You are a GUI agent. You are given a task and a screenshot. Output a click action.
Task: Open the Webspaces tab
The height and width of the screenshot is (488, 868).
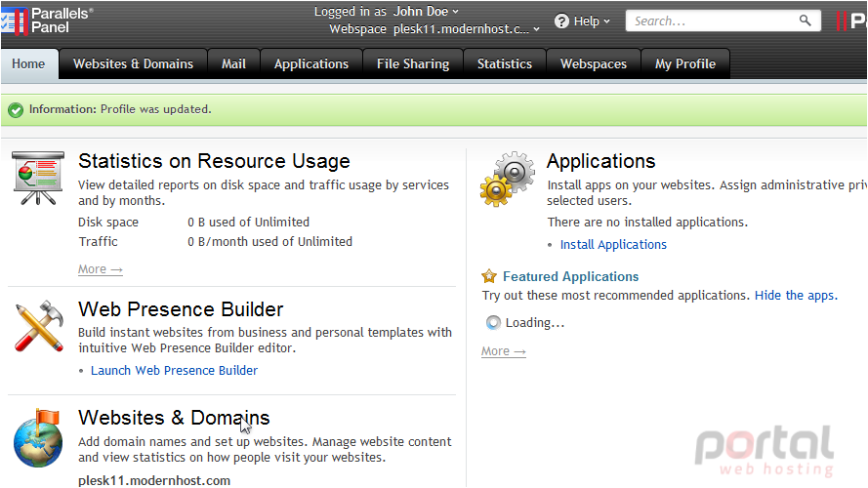click(594, 63)
